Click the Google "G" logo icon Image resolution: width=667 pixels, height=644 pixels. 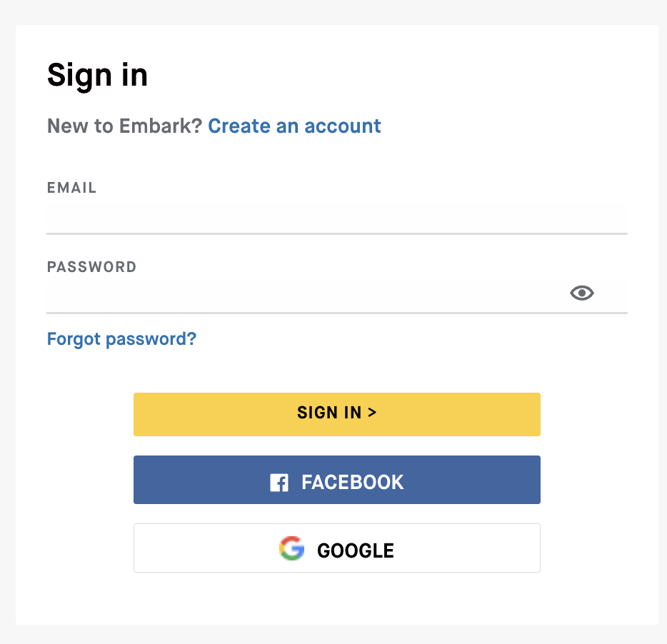pyautogui.click(x=291, y=548)
